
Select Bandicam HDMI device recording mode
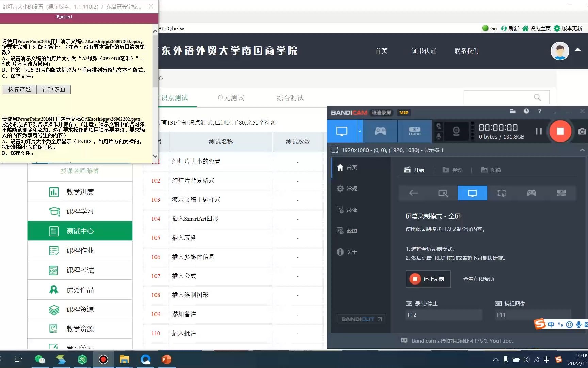(414, 131)
